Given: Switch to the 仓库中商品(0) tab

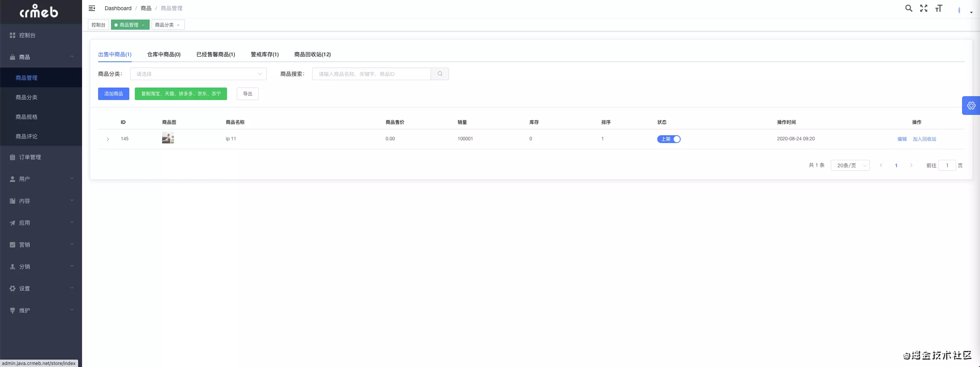Looking at the screenshot, I should pyautogui.click(x=164, y=54).
